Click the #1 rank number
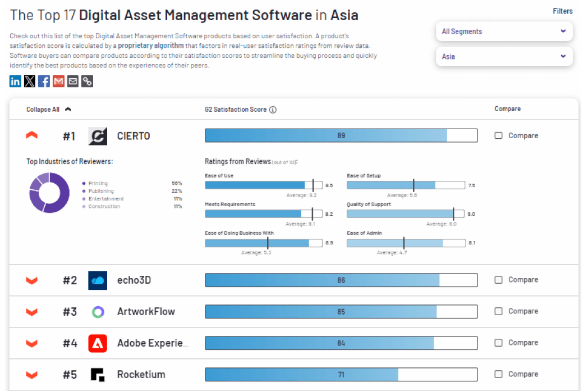This screenshot has width=588, height=391. pyautogui.click(x=69, y=137)
